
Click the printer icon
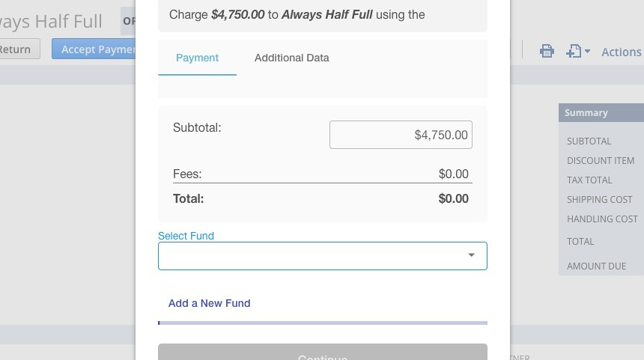click(x=547, y=52)
